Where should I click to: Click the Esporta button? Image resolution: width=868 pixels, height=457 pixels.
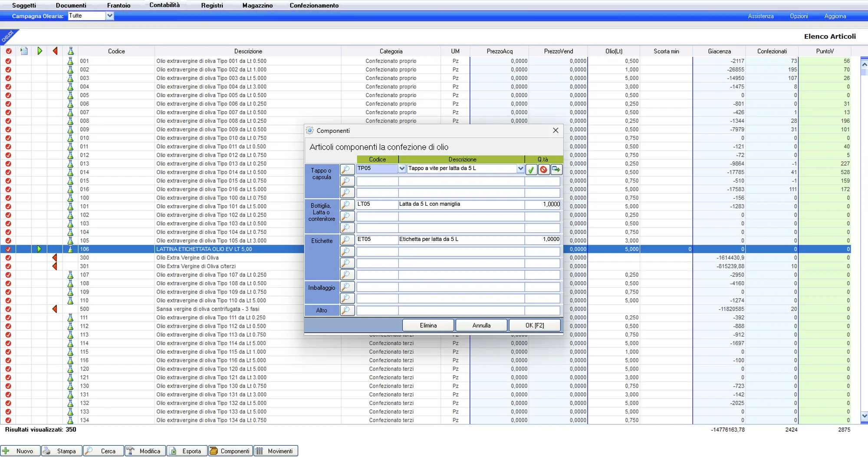coord(187,451)
